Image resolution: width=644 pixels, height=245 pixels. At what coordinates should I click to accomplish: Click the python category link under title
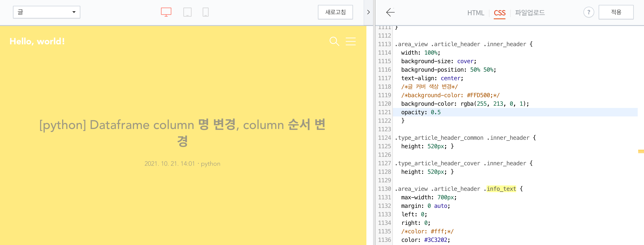click(211, 164)
